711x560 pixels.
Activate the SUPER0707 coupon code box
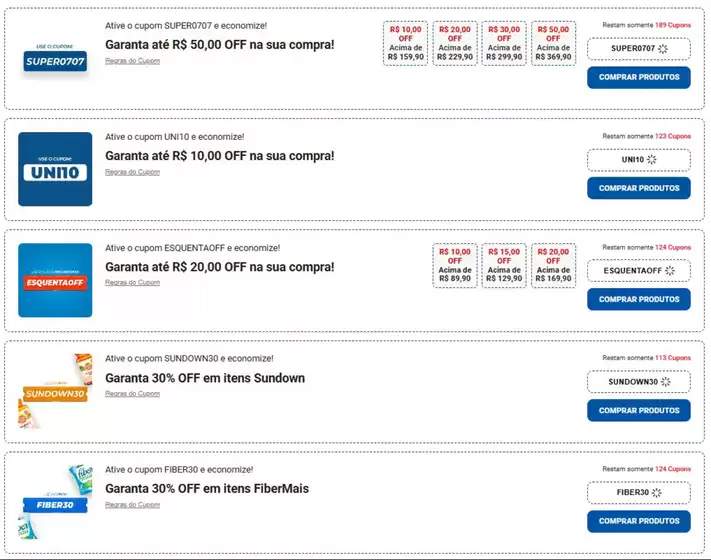pos(639,49)
